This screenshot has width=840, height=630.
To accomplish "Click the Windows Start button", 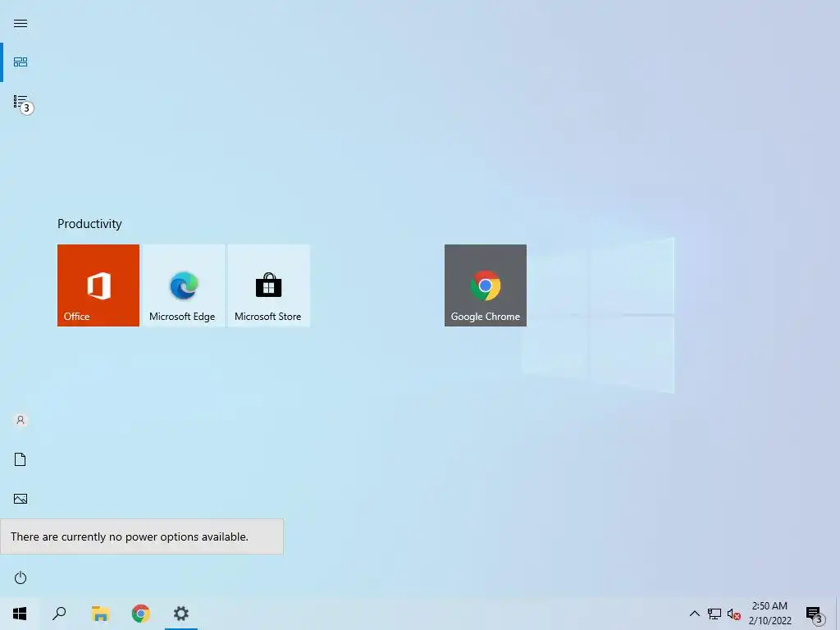I will click(20, 614).
